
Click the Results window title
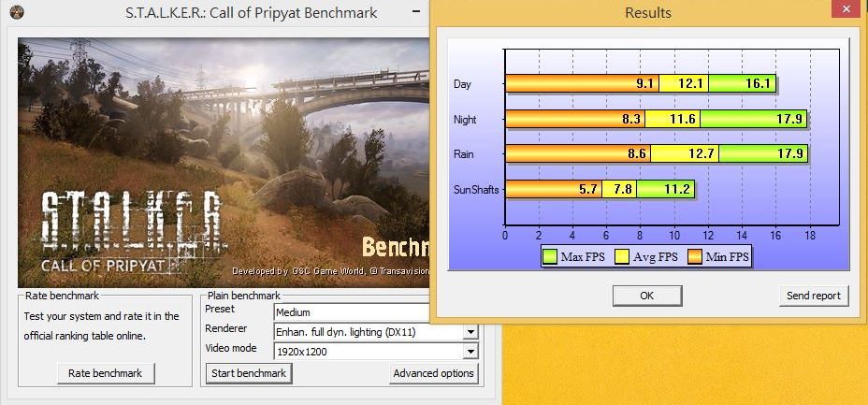(647, 12)
